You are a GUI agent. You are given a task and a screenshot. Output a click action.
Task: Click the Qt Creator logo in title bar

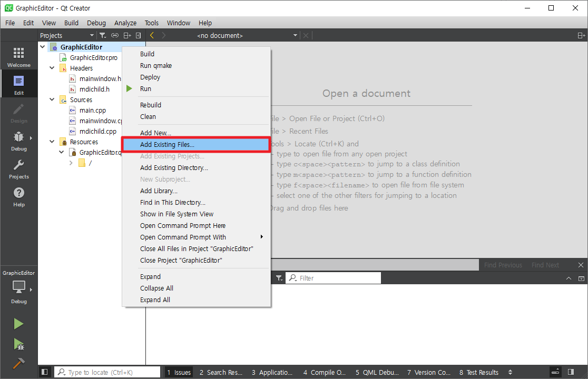[8, 8]
